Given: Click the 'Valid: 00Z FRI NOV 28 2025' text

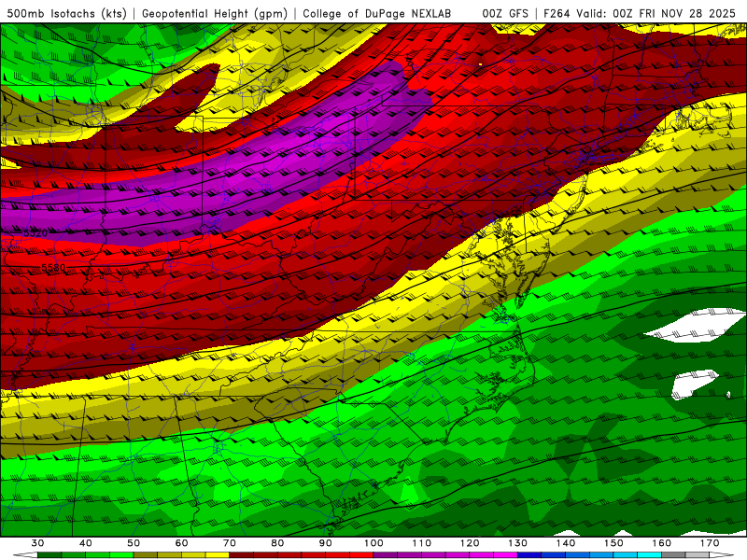Looking at the screenshot, I should tap(655, 13).
